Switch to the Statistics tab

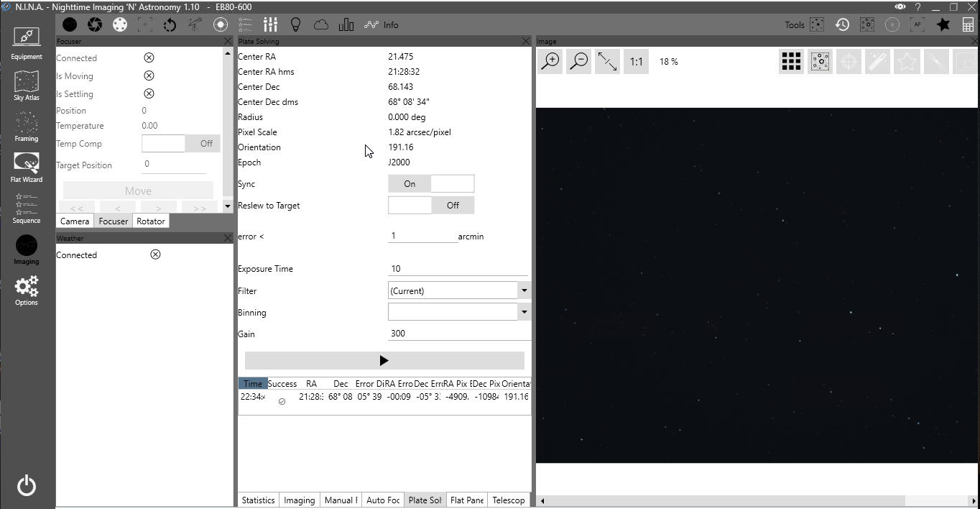pos(258,500)
